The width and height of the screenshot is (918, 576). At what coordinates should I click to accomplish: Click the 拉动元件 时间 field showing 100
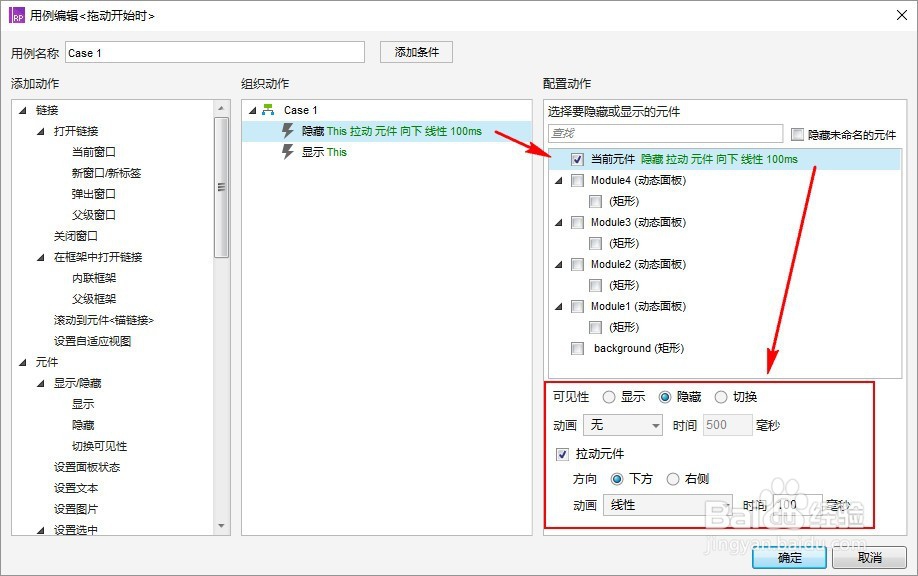point(797,505)
